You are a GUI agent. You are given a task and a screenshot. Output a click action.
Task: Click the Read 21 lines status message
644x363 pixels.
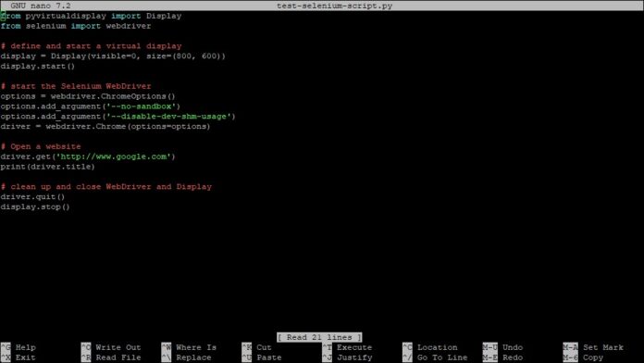[319, 337]
